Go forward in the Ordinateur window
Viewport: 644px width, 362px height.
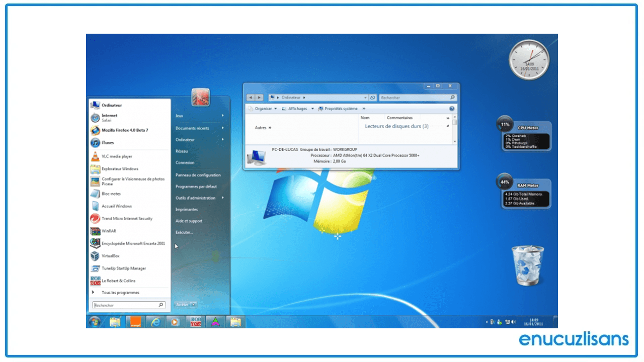tap(259, 98)
